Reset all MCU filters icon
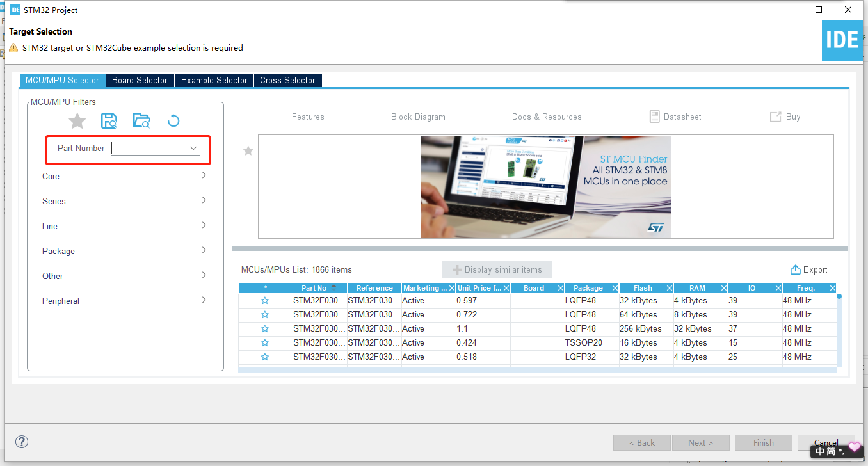This screenshot has height=466, width=868. click(173, 120)
